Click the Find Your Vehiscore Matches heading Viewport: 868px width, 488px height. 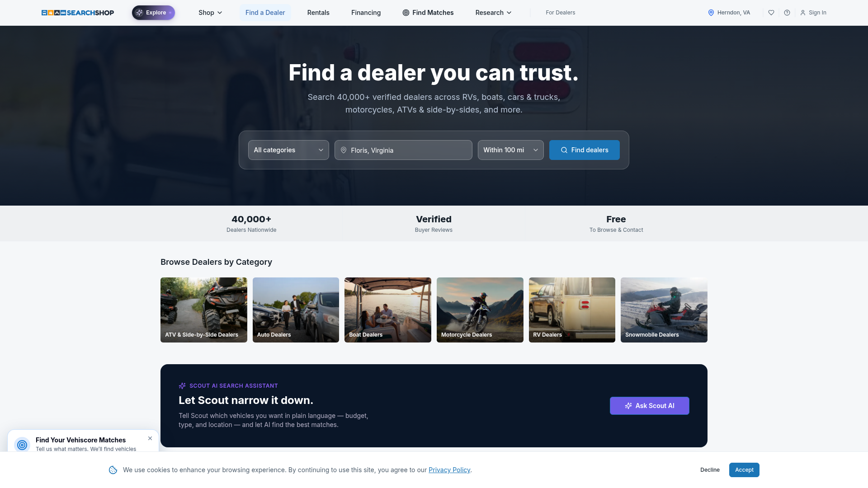[81, 440]
